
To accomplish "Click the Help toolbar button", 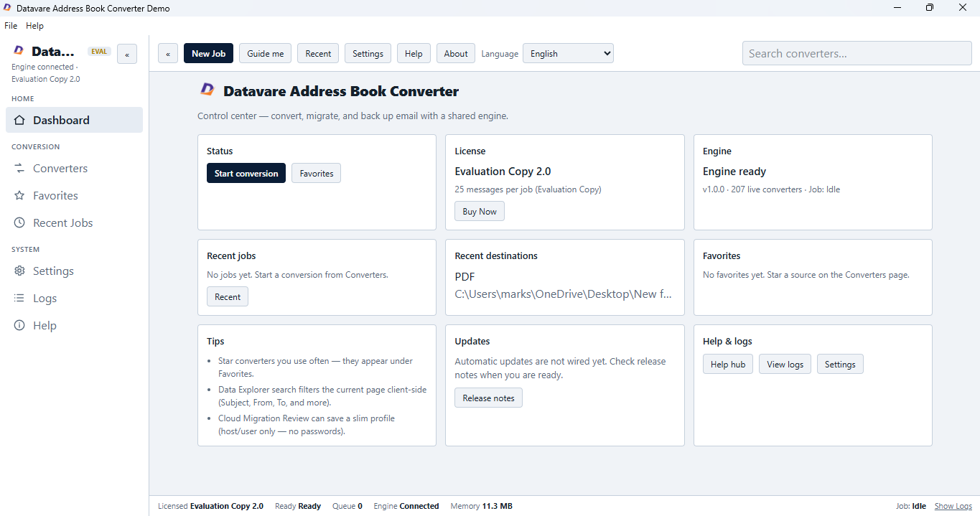I will (414, 53).
